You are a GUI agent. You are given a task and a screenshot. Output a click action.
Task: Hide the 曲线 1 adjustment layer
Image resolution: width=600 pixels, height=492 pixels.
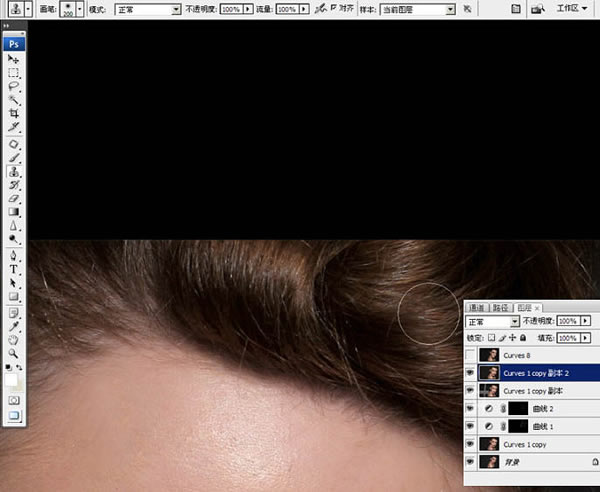[x=470, y=426]
